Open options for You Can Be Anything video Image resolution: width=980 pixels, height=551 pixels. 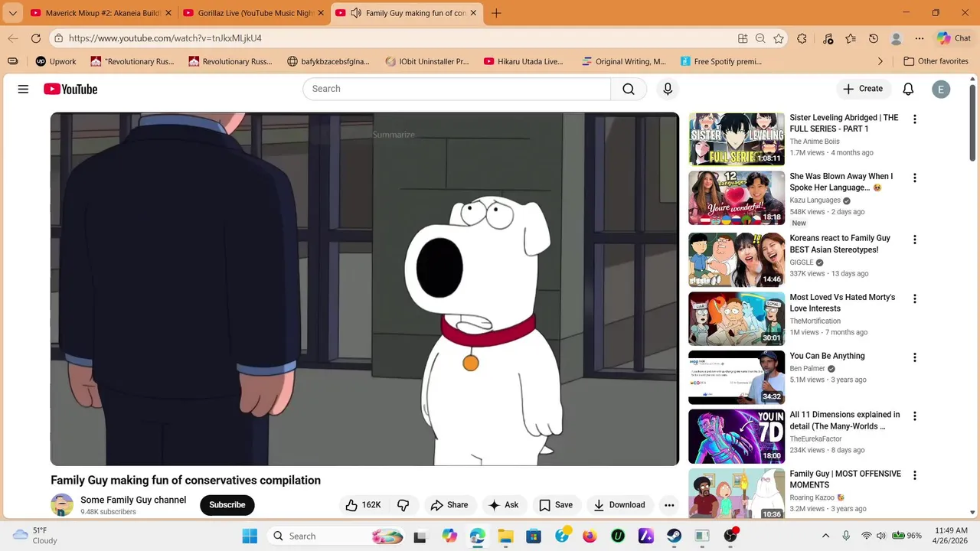pyautogui.click(x=914, y=357)
